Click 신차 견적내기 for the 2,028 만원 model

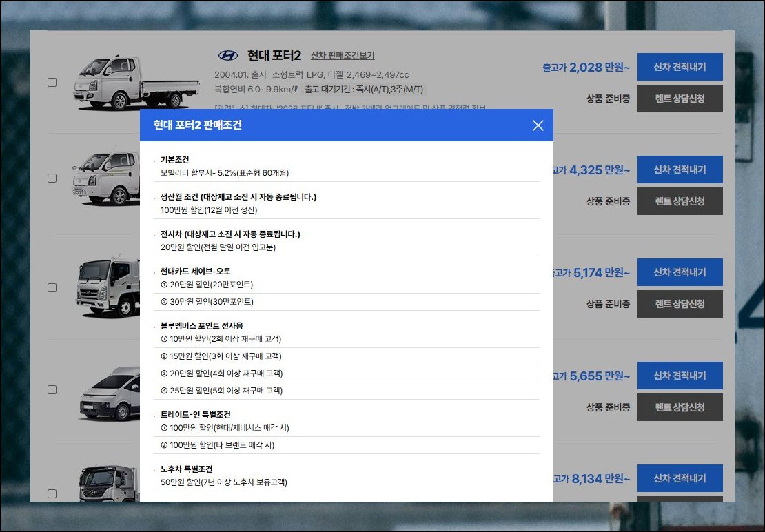[x=680, y=67]
